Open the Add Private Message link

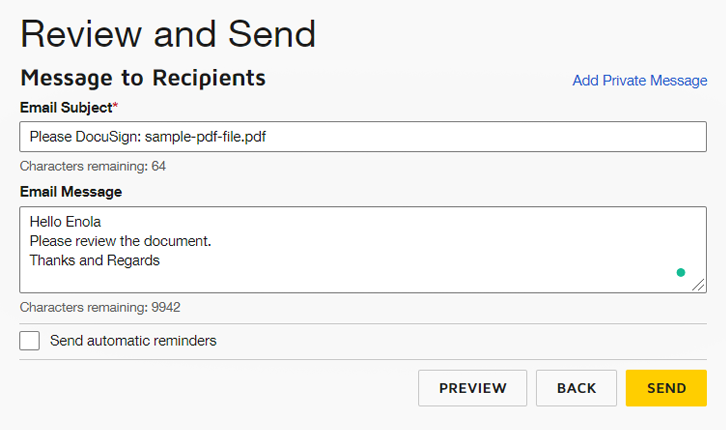[x=639, y=80]
